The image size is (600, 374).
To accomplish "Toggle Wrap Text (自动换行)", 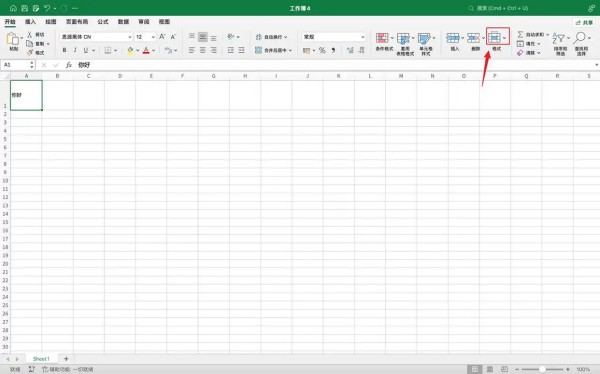I will [x=271, y=37].
